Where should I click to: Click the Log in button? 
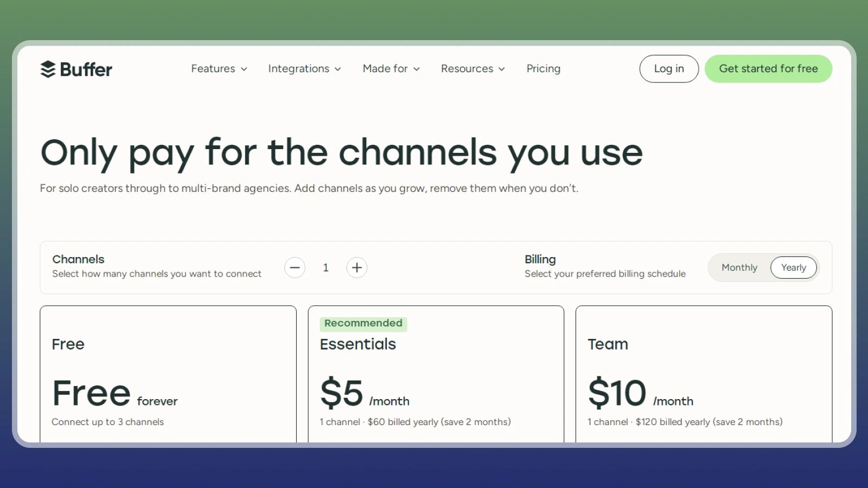[669, 69]
